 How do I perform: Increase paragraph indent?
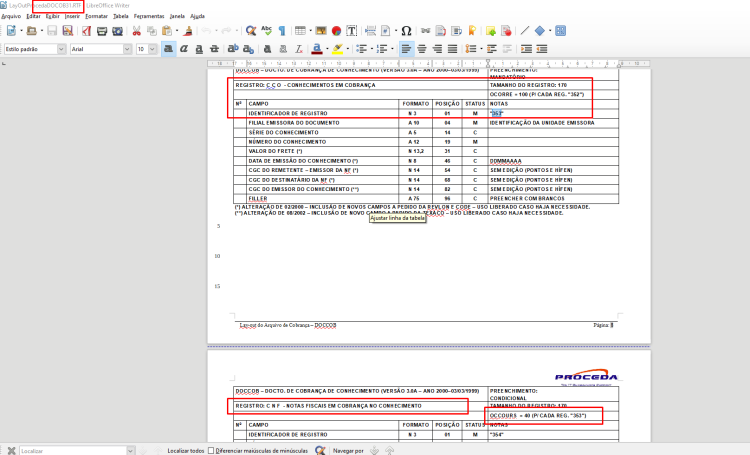click(526, 49)
